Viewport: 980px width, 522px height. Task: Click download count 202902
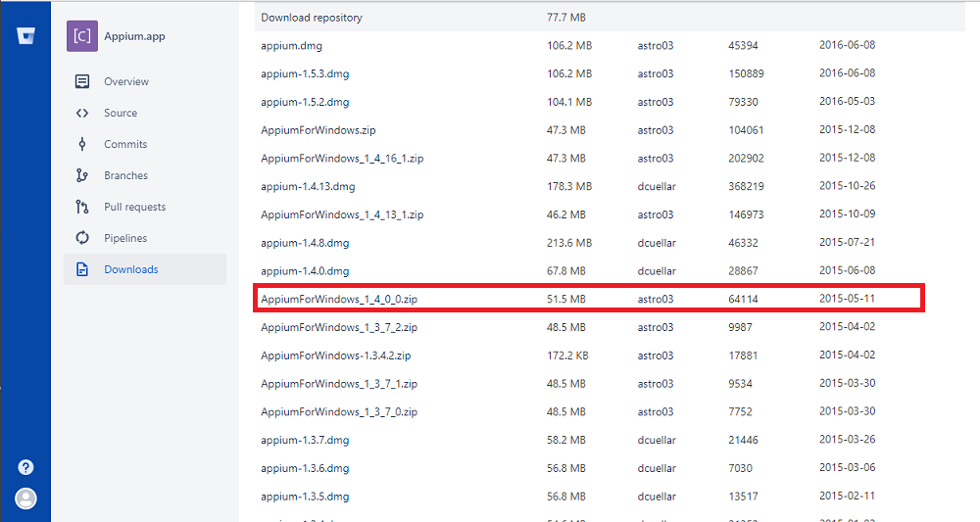click(x=746, y=159)
